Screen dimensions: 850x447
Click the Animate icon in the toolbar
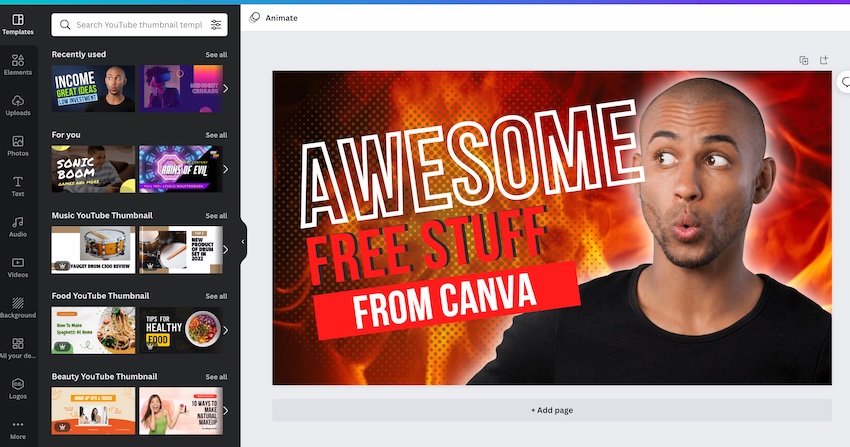254,18
